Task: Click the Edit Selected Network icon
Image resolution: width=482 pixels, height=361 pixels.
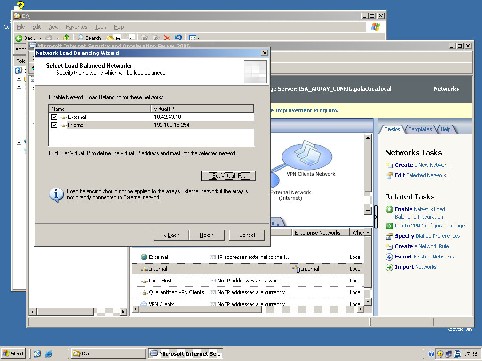Action: click(x=389, y=175)
